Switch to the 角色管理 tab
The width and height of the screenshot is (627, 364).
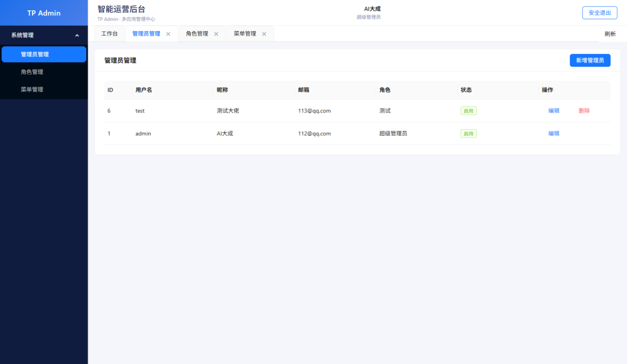pos(197,34)
